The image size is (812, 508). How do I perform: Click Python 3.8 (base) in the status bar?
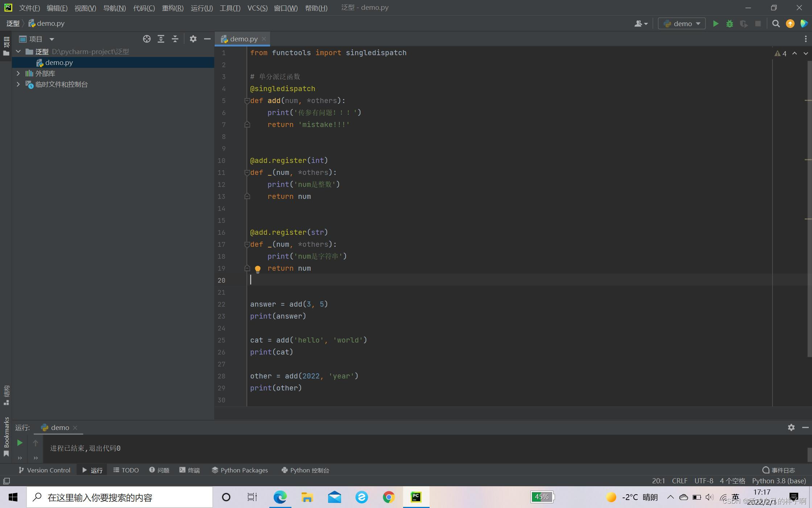coord(779,481)
